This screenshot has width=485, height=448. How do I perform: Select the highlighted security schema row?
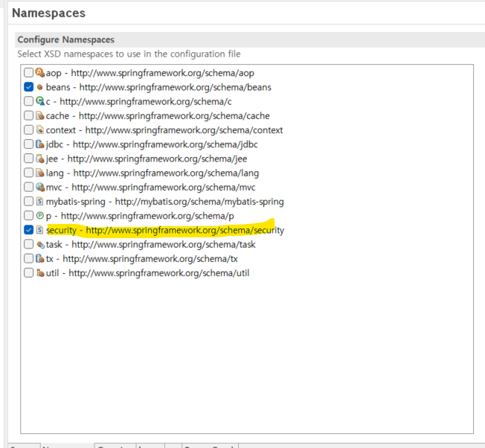point(165,230)
